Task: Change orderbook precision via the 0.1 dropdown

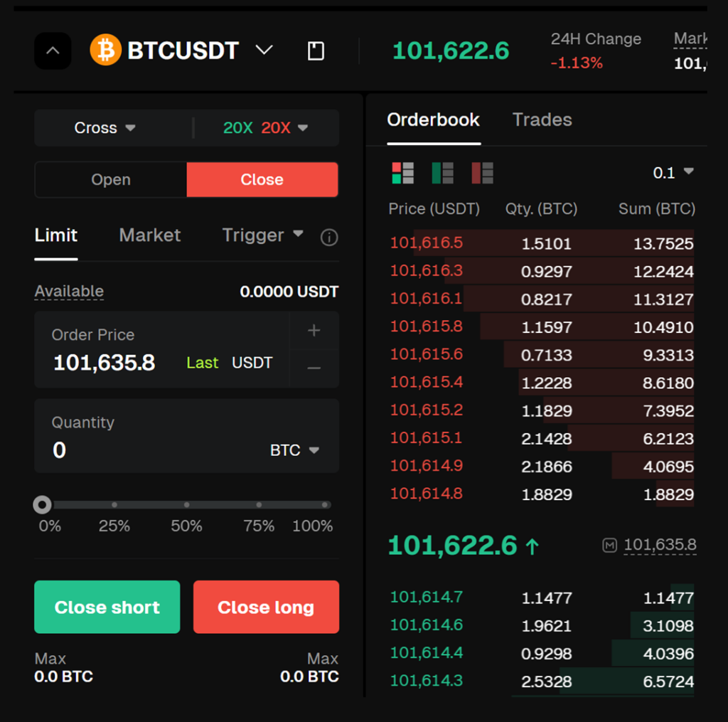Action: click(x=673, y=172)
